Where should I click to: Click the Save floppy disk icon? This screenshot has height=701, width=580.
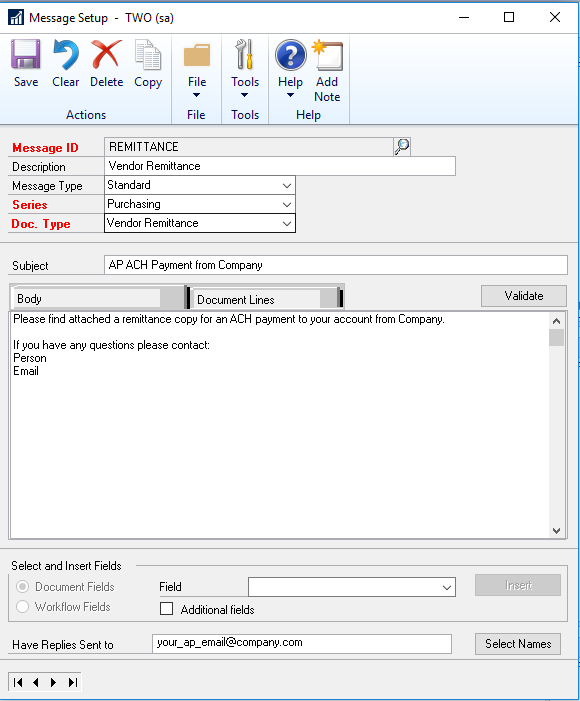point(25,55)
